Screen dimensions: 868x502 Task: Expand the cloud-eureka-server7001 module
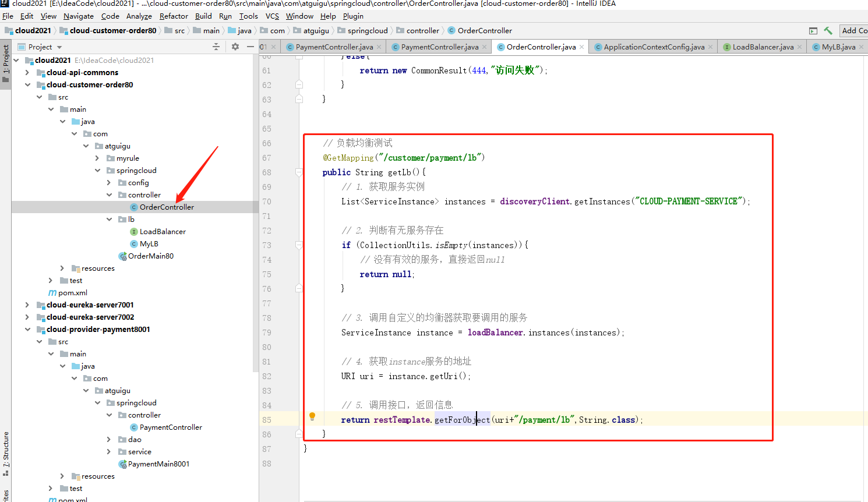[27, 305]
